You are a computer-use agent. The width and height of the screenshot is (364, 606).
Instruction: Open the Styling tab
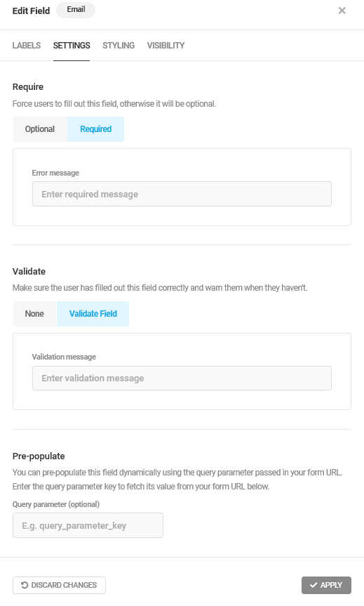tap(119, 46)
